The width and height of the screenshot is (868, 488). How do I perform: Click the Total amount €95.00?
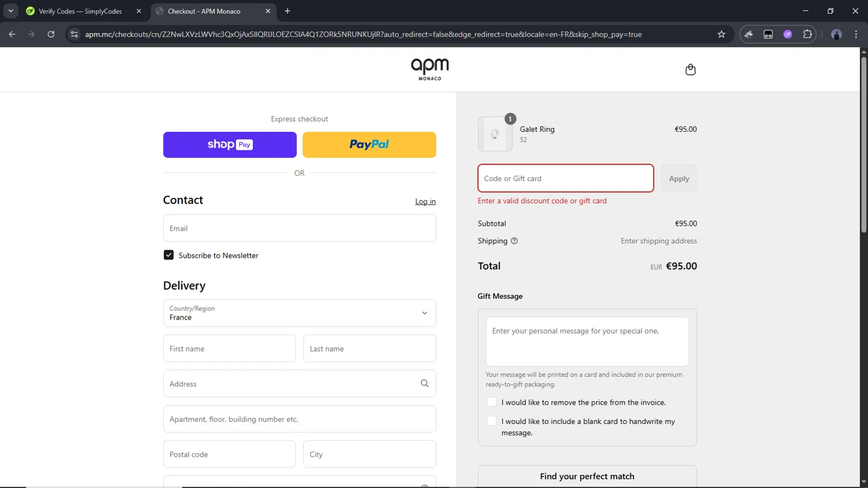pos(681,266)
